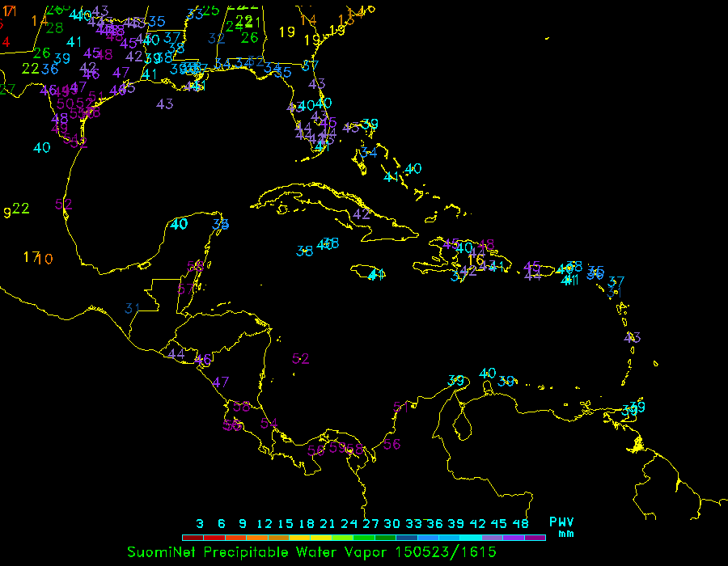The height and width of the screenshot is (566, 728).
Task: Click the rightmost purple legend swatch below 48
Action: click(535, 537)
